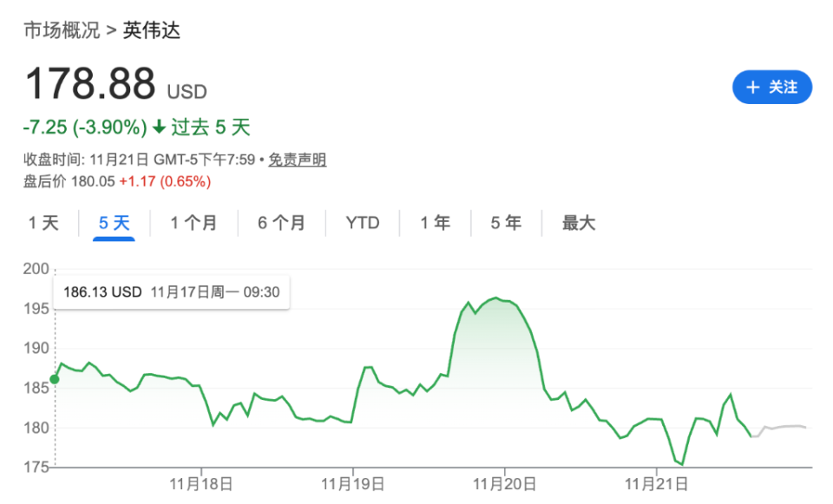Click the plus icon on 关注 button
The height and width of the screenshot is (504, 833).
(x=754, y=87)
